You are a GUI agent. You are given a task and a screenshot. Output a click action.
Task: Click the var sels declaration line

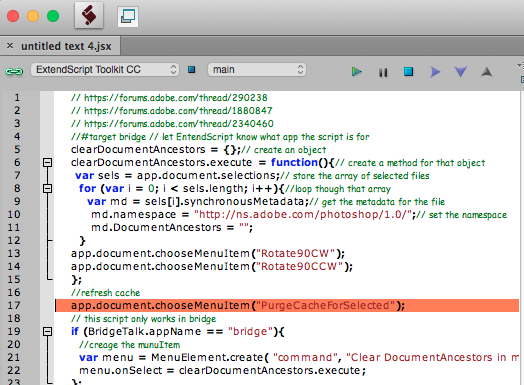click(x=252, y=175)
